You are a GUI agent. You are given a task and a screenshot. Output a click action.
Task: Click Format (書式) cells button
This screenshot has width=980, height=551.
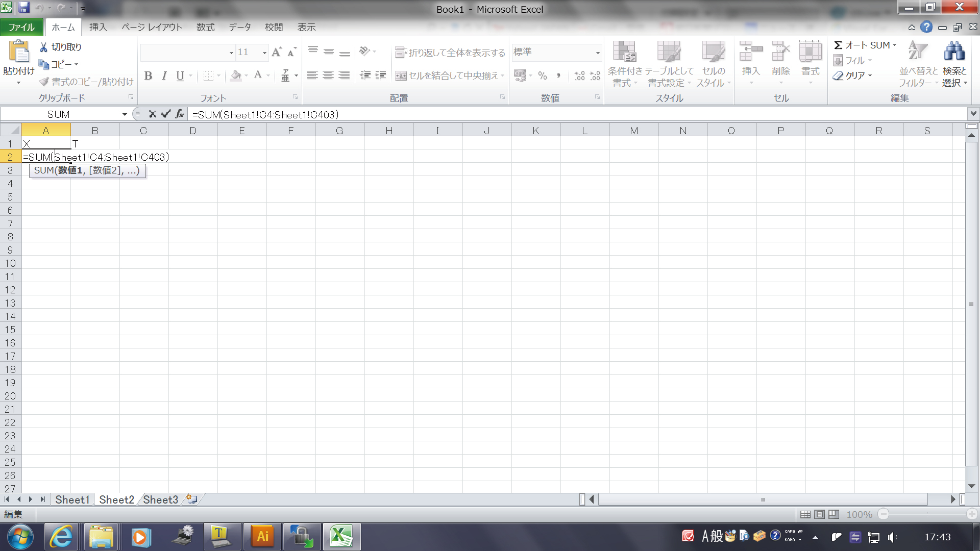(810, 62)
